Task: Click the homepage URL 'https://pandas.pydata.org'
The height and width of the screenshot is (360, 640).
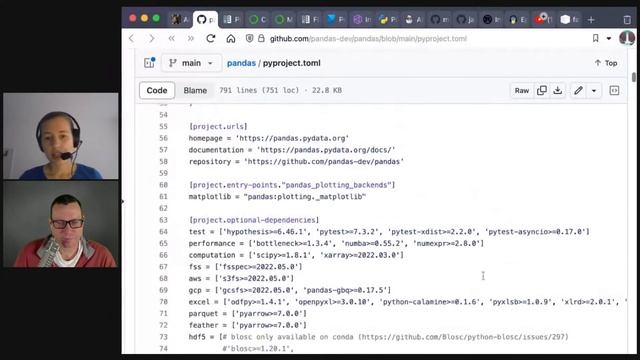Action: [292, 138]
